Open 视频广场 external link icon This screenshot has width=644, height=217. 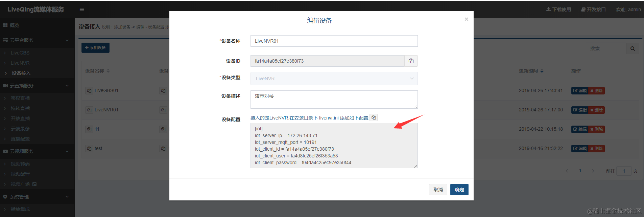pos(34,184)
